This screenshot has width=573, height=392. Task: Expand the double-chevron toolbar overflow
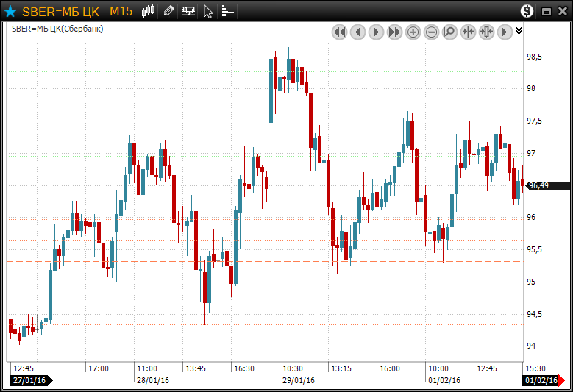click(x=519, y=31)
